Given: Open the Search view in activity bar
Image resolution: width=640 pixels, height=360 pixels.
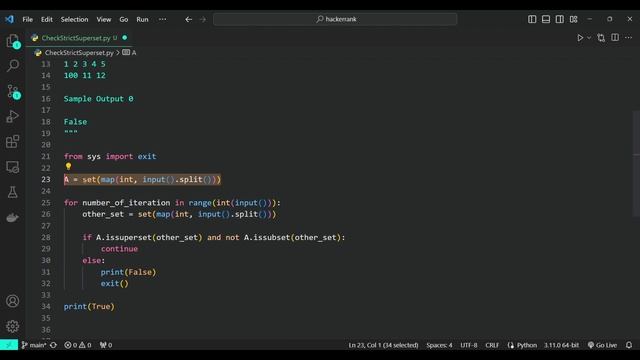Looking at the screenshot, I should pyautogui.click(x=13, y=66).
